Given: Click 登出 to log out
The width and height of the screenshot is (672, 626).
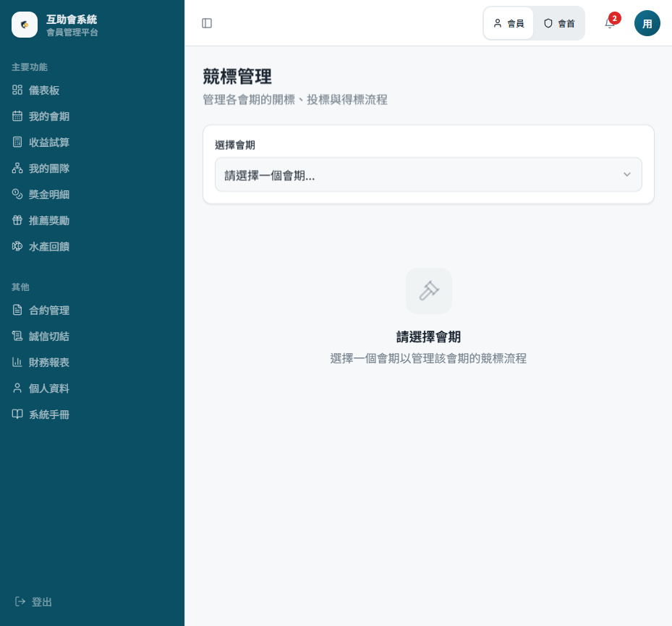Looking at the screenshot, I should coord(33,601).
